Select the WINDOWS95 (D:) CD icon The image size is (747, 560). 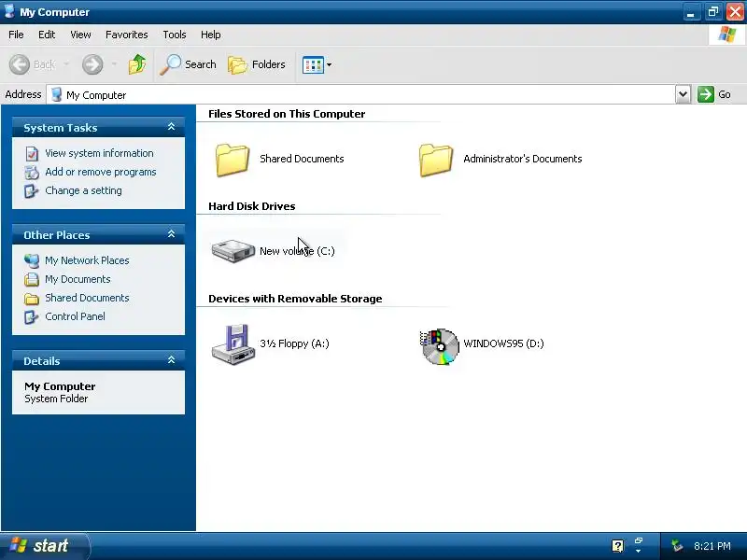[439, 346]
